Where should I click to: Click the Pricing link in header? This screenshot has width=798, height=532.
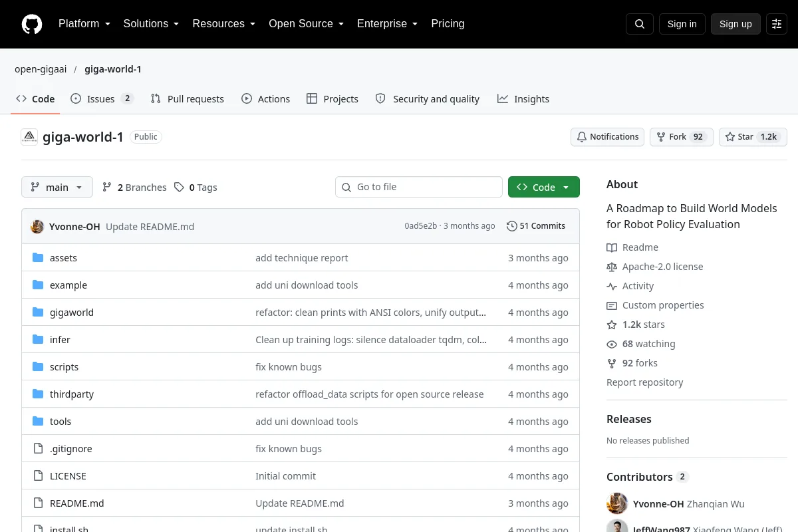(x=448, y=24)
